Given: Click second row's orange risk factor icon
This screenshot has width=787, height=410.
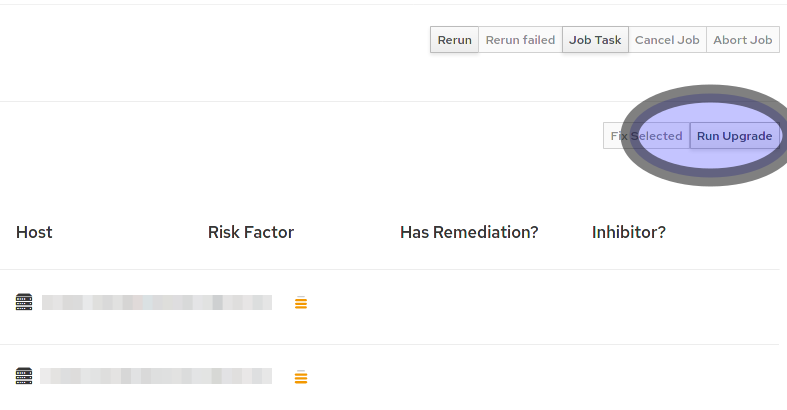Looking at the screenshot, I should [301, 377].
